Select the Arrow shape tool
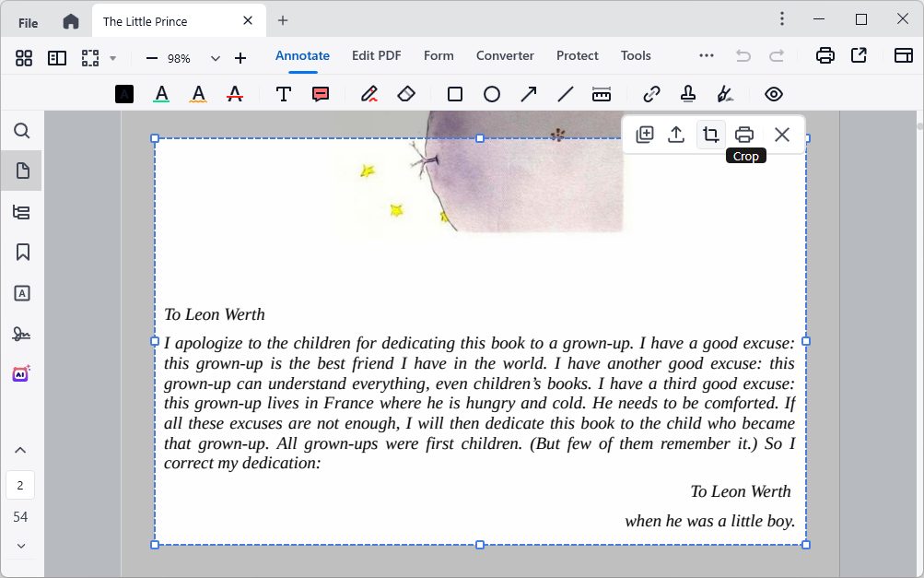Viewport: 924px width, 578px height. click(x=528, y=93)
